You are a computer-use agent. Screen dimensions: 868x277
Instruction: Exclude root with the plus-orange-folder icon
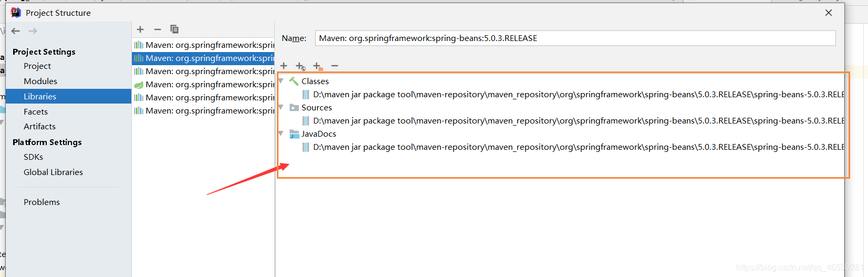318,66
